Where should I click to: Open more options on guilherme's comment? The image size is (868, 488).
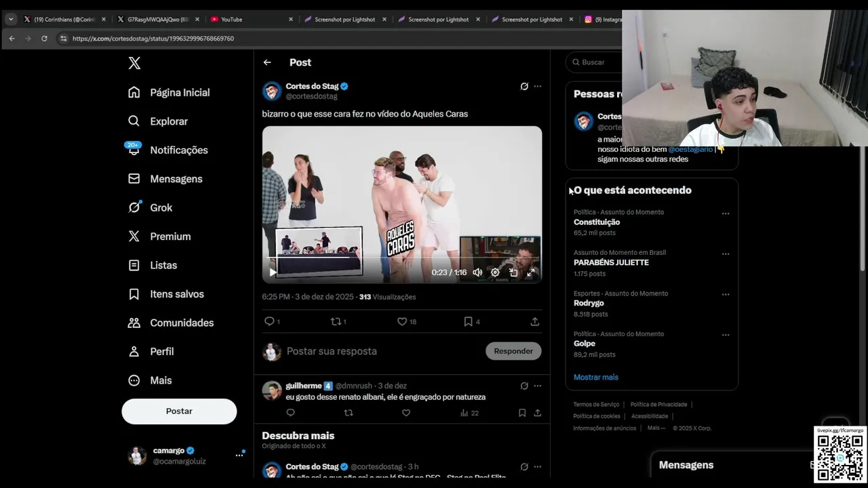(538, 386)
